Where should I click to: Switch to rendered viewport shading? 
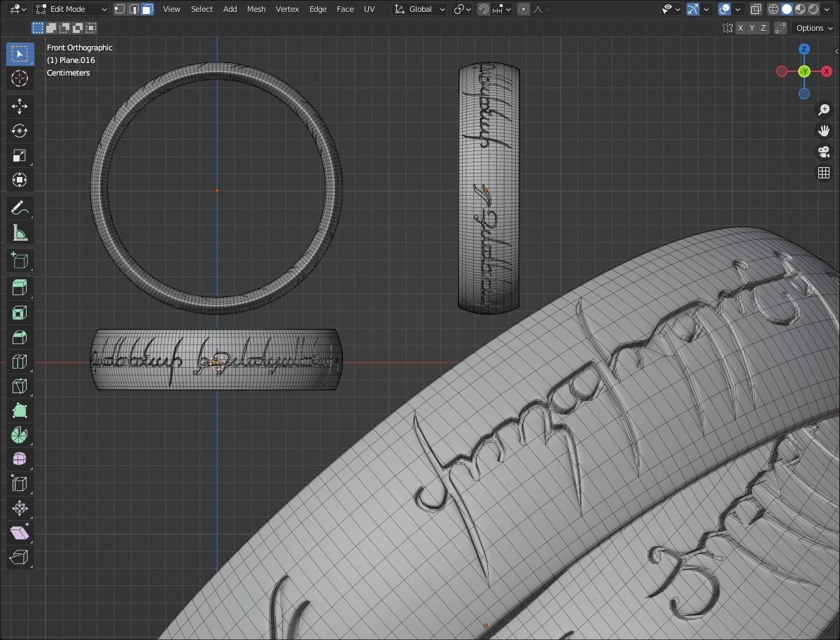pyautogui.click(x=813, y=9)
